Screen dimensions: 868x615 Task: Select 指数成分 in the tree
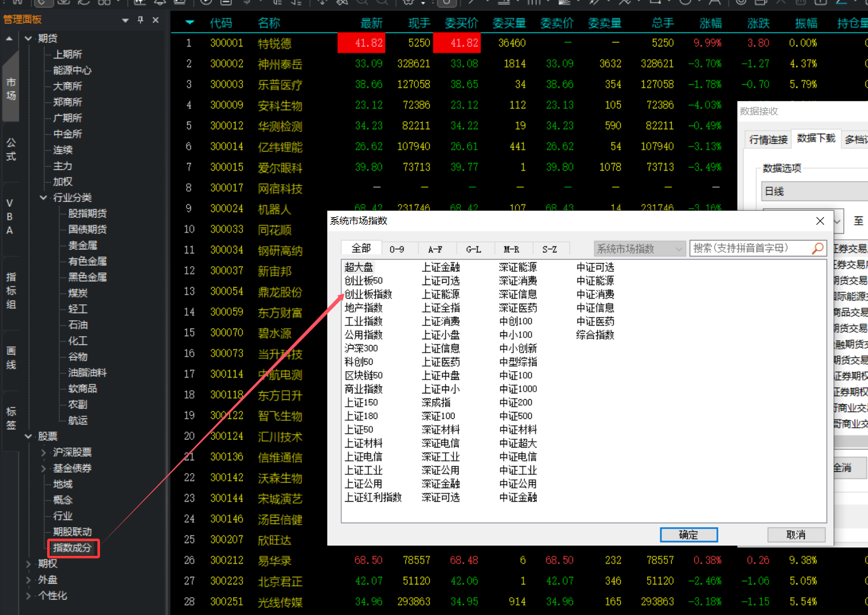pyautogui.click(x=73, y=548)
